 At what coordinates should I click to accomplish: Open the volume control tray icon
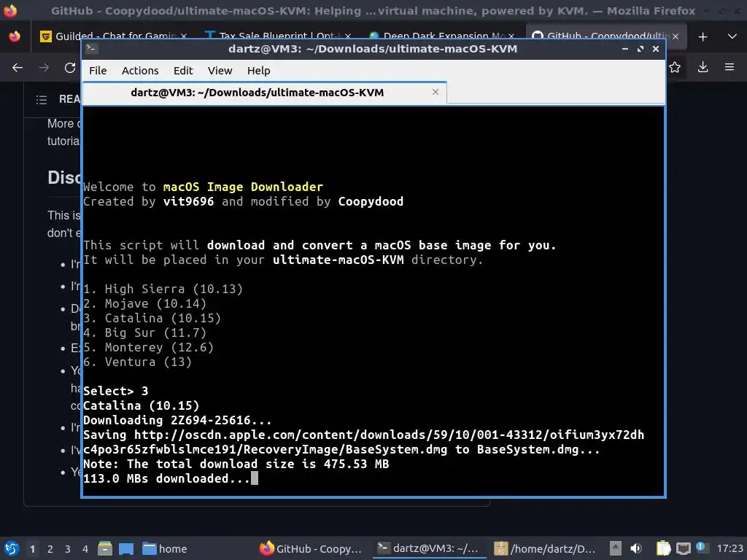click(635, 548)
